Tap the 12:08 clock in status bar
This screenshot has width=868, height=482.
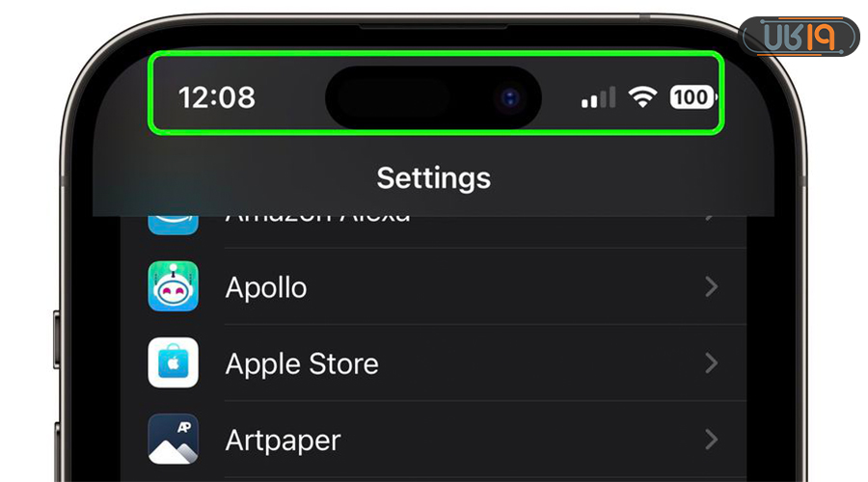tap(216, 98)
